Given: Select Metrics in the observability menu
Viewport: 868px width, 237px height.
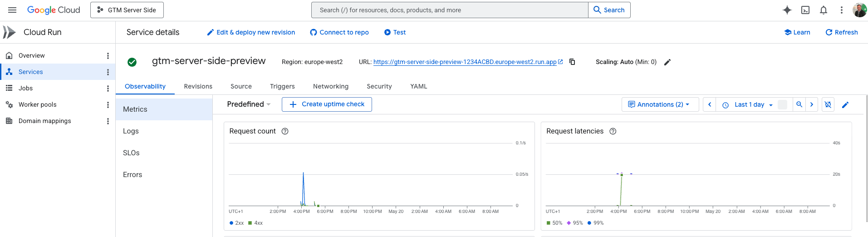Looking at the screenshot, I should point(164,109).
